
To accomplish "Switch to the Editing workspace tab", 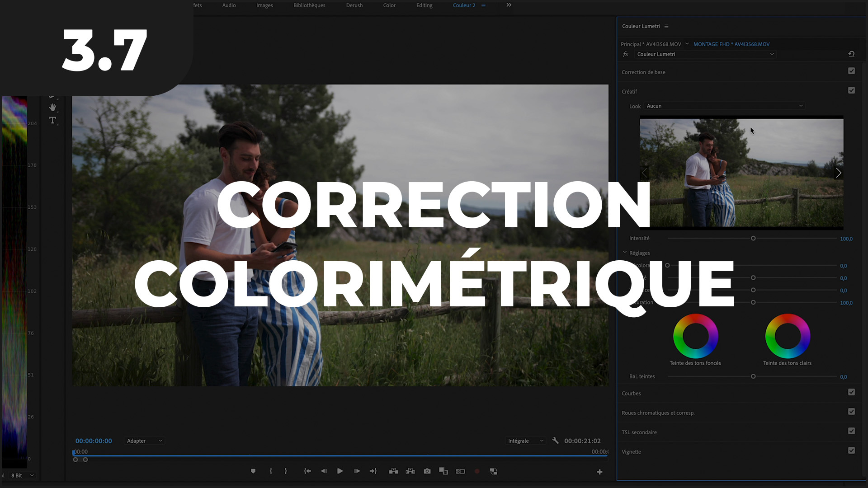I will pos(424,5).
